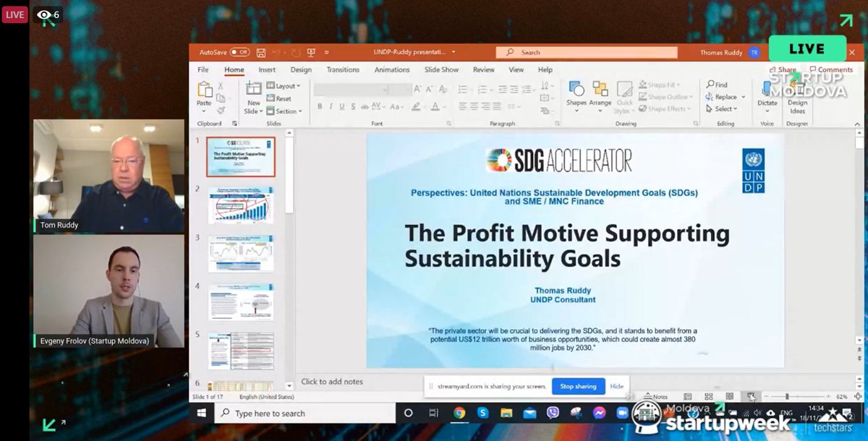Switch to Normal view icon
Image resolution: width=868 pixels, height=441 pixels.
(688, 397)
